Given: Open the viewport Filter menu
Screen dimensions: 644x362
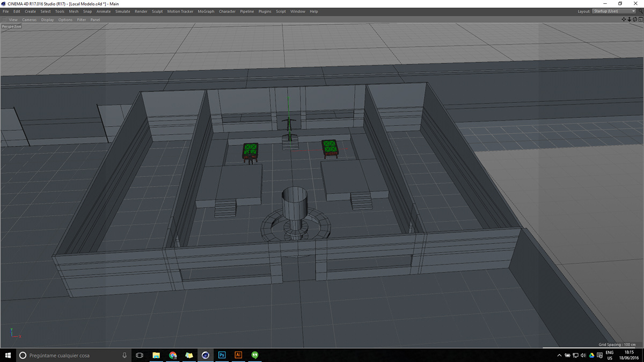Looking at the screenshot, I should click(81, 20).
